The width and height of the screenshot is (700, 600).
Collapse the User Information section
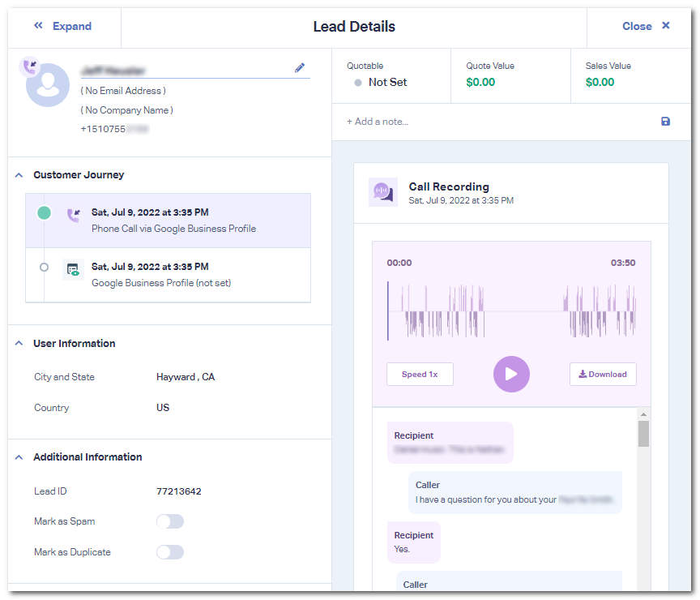(19, 344)
